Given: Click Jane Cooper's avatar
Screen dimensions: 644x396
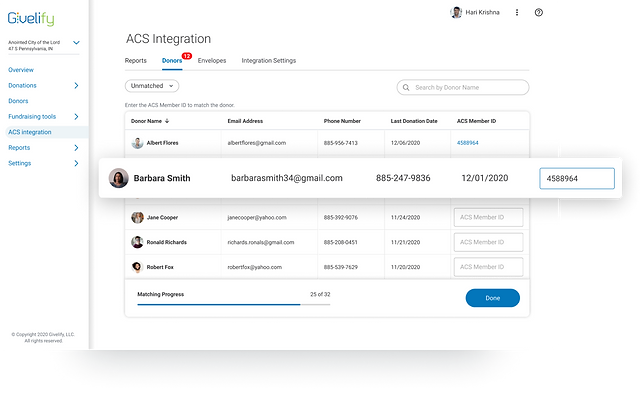Looking at the screenshot, I should (137, 217).
